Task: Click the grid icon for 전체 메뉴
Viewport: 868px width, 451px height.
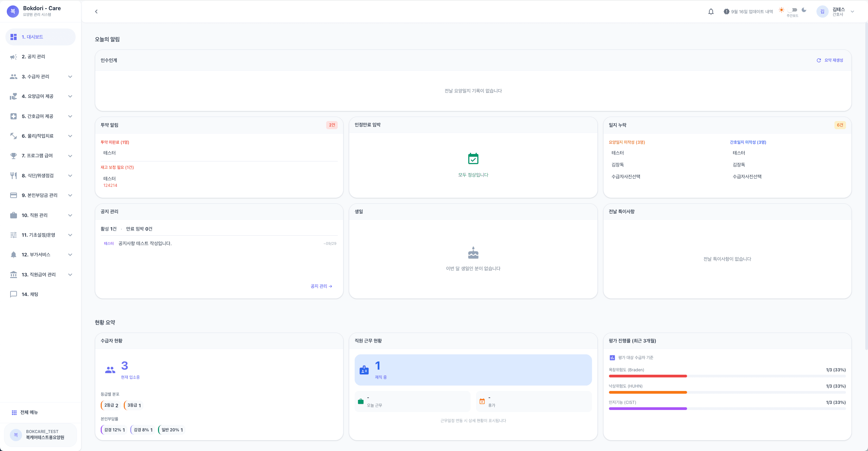Action: pyautogui.click(x=14, y=412)
